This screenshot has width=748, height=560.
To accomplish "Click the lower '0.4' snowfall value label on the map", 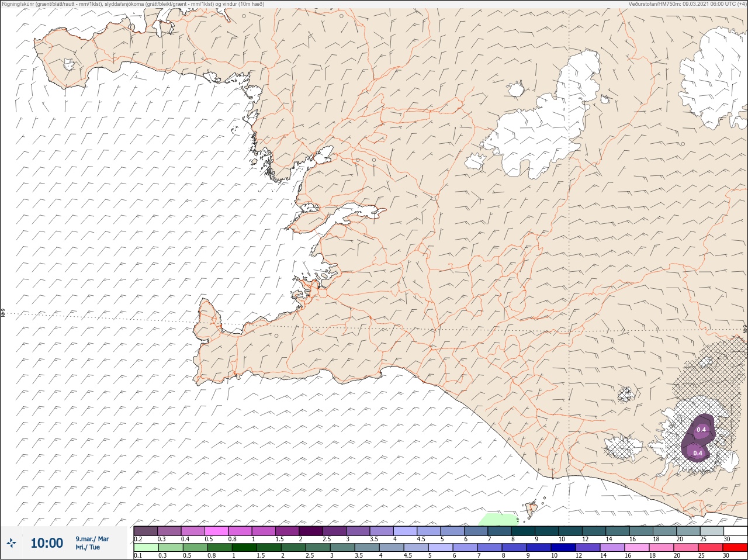I will (x=698, y=452).
